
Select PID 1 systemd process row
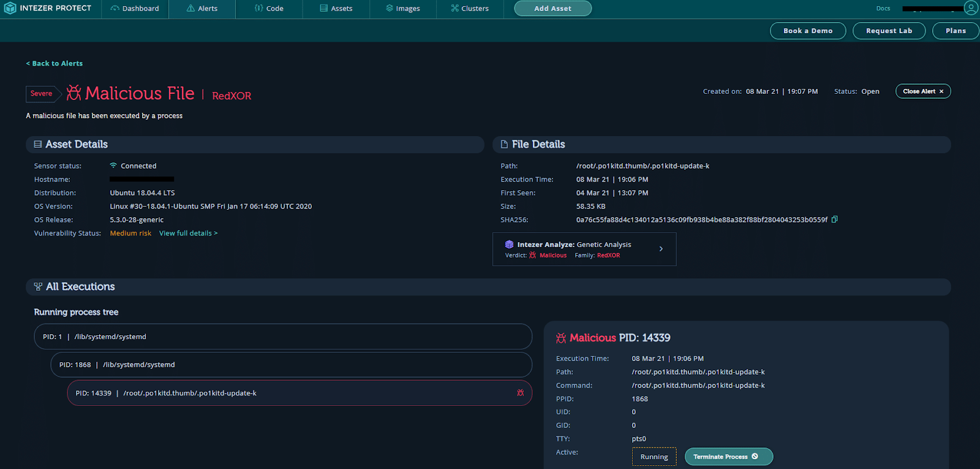[x=283, y=337]
